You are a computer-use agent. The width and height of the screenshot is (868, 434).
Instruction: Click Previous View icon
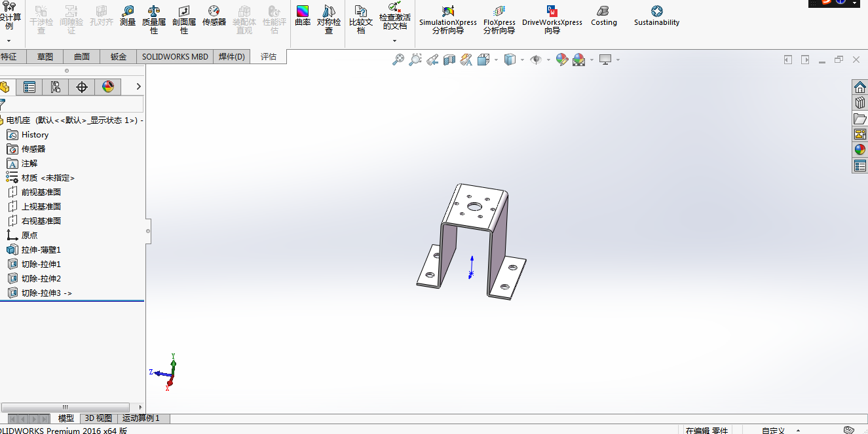(432, 60)
